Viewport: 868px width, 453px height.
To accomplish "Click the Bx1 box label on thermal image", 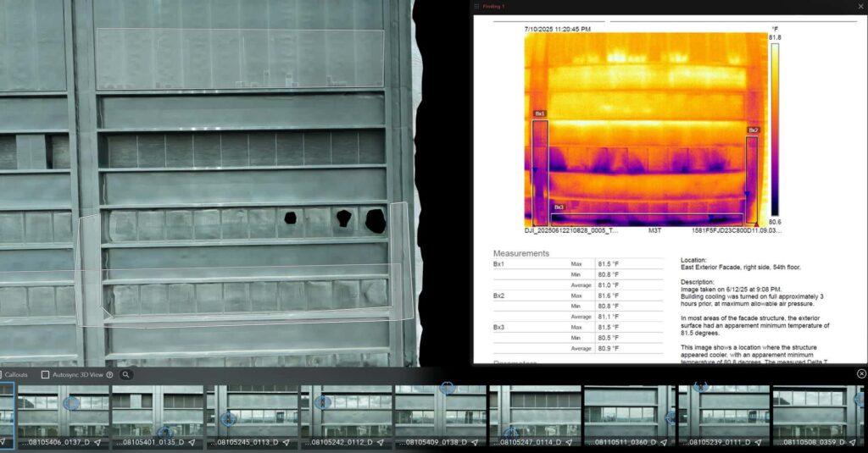I will click(x=540, y=113).
